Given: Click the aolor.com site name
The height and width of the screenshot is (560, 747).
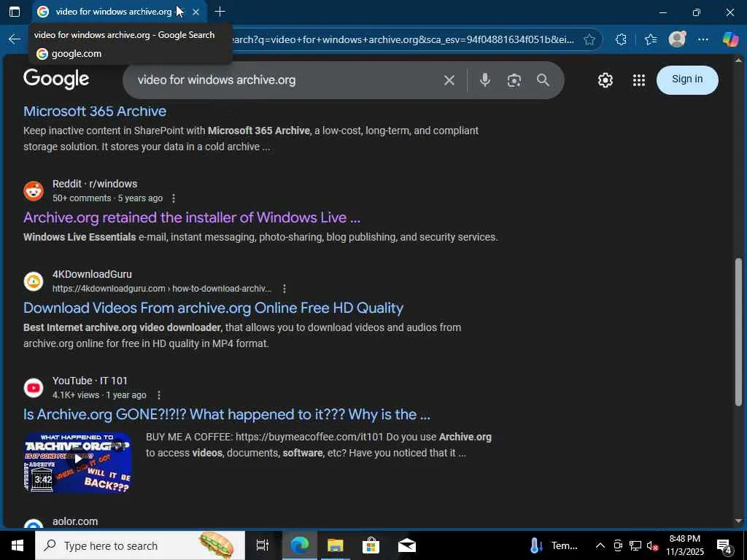Looking at the screenshot, I should pyautogui.click(x=75, y=521).
